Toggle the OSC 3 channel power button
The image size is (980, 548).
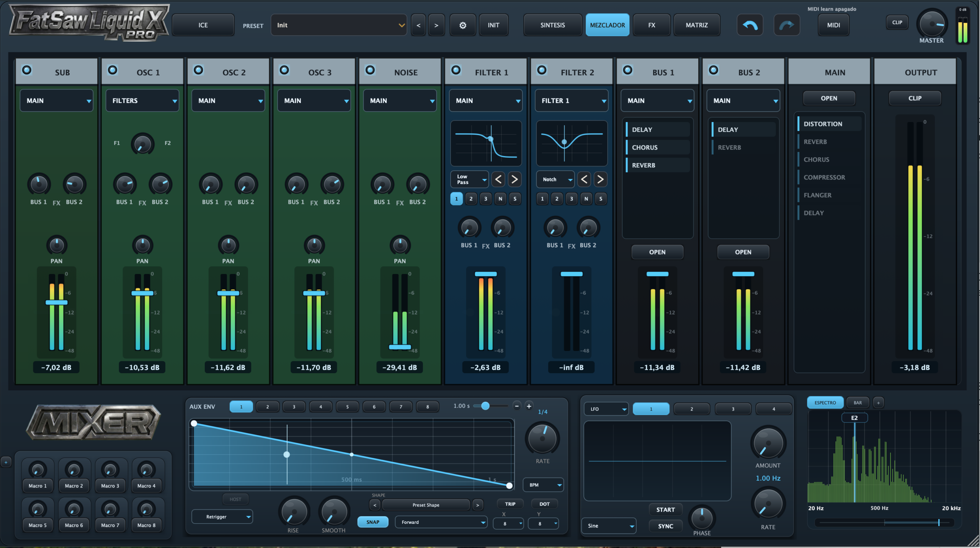click(284, 70)
